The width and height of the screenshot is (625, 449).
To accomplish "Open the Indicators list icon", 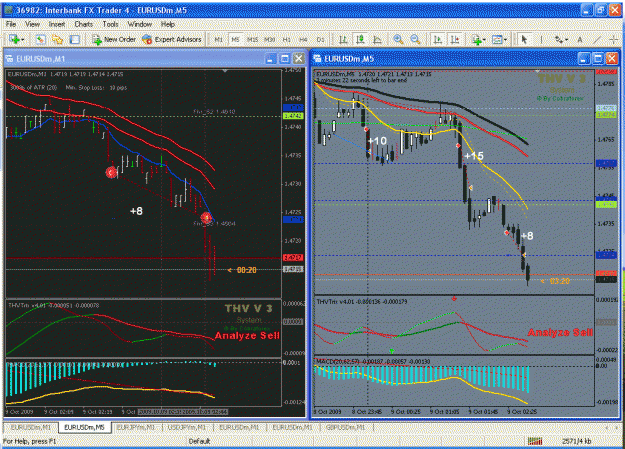I will tap(476, 39).
